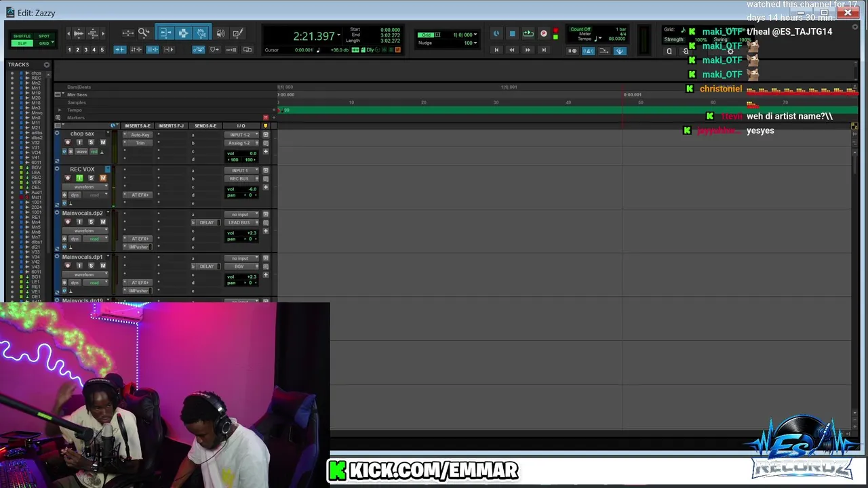Image resolution: width=868 pixels, height=488 pixels.
Task: Select the Trim tool
Action: coord(165,33)
